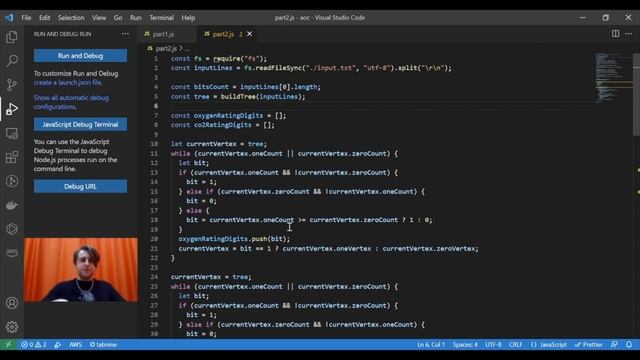Open the Run and Debug view icon
640x360 pixels.
coord(12,109)
